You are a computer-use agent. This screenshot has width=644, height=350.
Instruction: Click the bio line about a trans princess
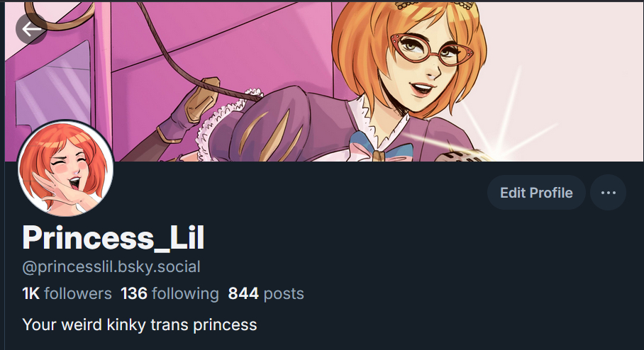[140, 324]
